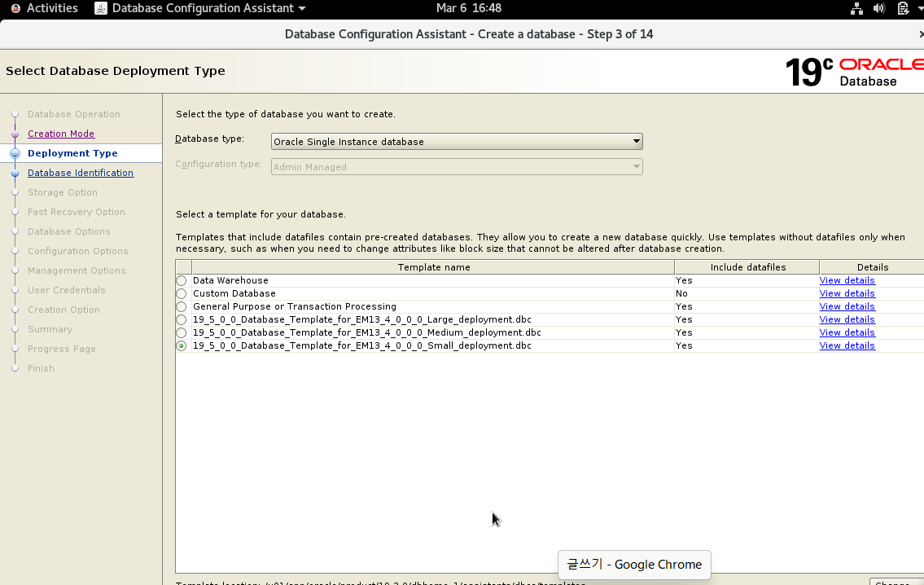Click the clipboard icon in top bar
924x585 pixels.
[903, 8]
